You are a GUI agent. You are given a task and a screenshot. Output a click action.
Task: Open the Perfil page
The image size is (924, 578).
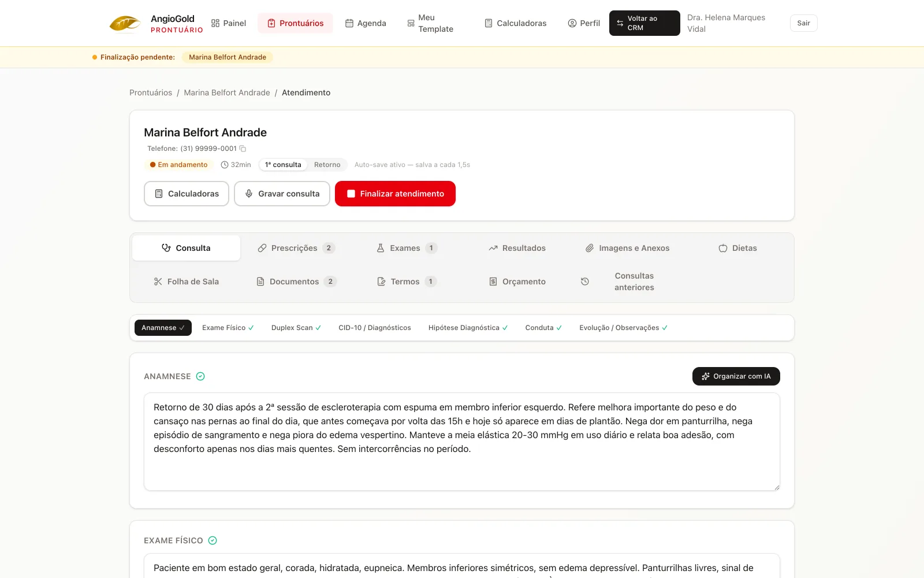click(584, 23)
